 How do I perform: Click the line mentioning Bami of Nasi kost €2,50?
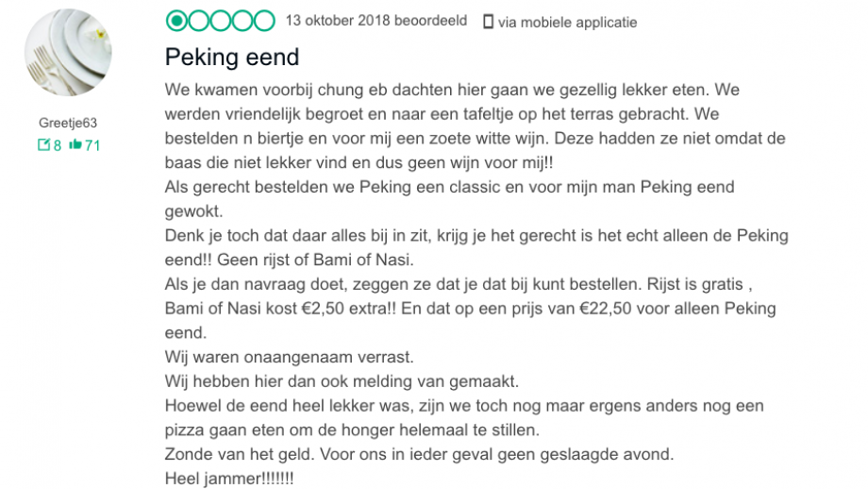tap(470, 309)
